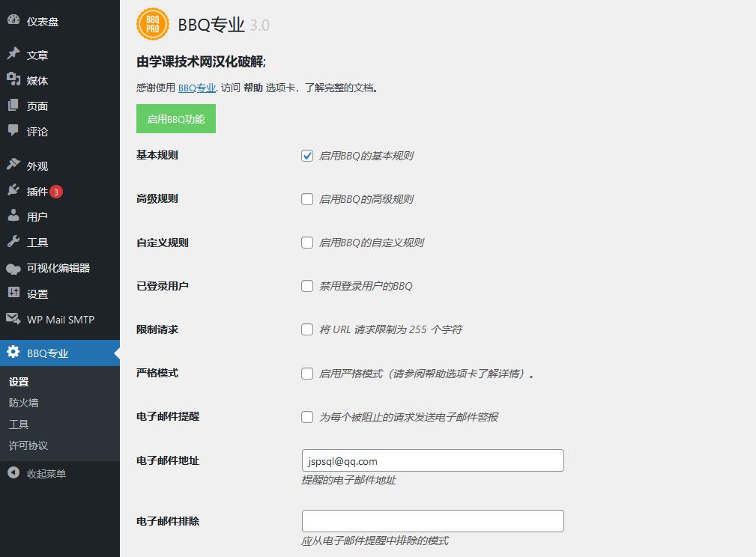The width and height of the screenshot is (756, 557).
Task: Check the limit URL to 255 characters box
Action: point(307,329)
